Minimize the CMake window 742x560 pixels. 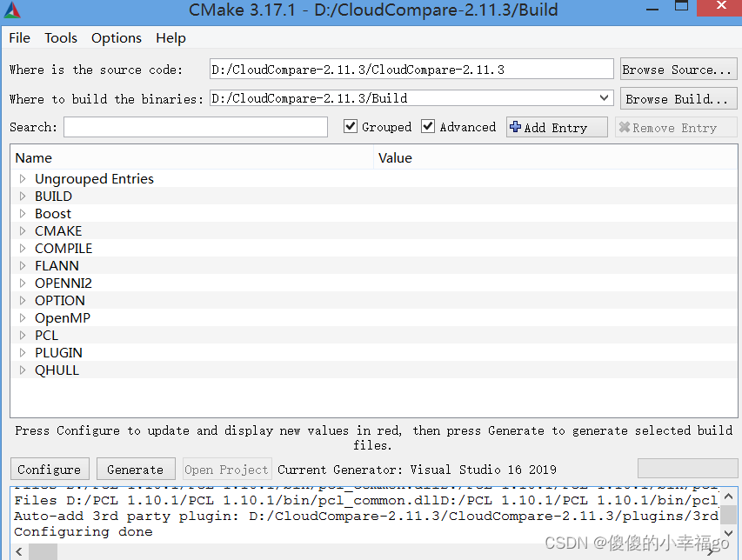pyautogui.click(x=652, y=9)
